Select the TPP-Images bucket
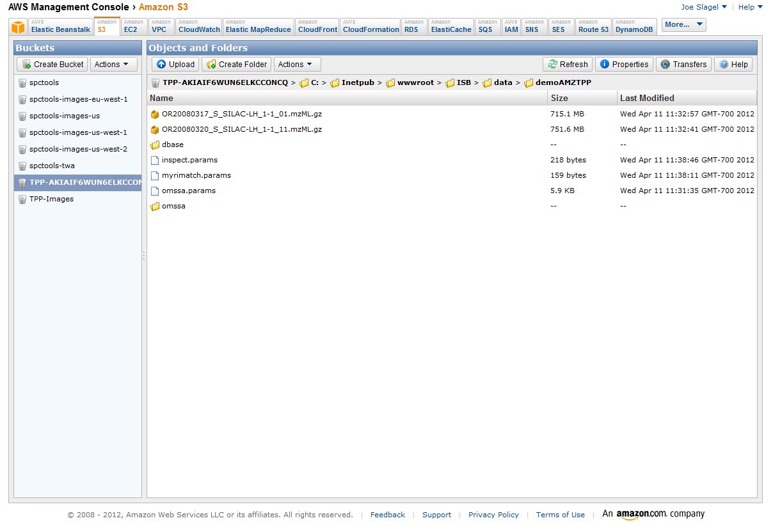This screenshot has height=532, width=773. (x=78, y=199)
